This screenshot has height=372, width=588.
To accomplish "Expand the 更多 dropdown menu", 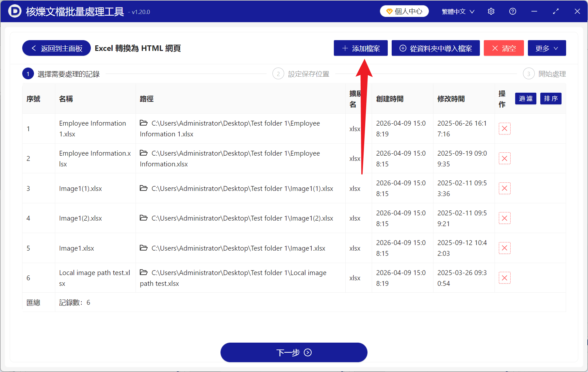I will (x=547, y=48).
